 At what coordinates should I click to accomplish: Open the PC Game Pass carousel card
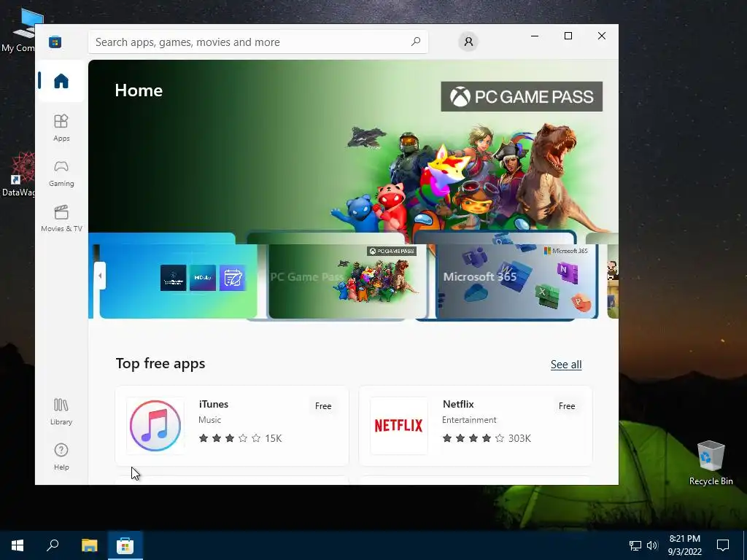point(347,281)
